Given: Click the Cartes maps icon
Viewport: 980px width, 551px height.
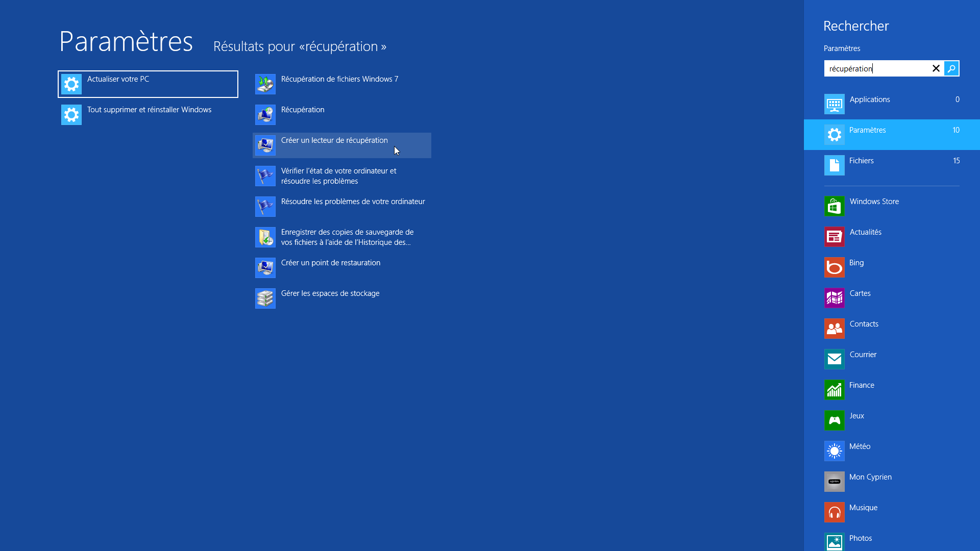Looking at the screenshot, I should tap(835, 298).
